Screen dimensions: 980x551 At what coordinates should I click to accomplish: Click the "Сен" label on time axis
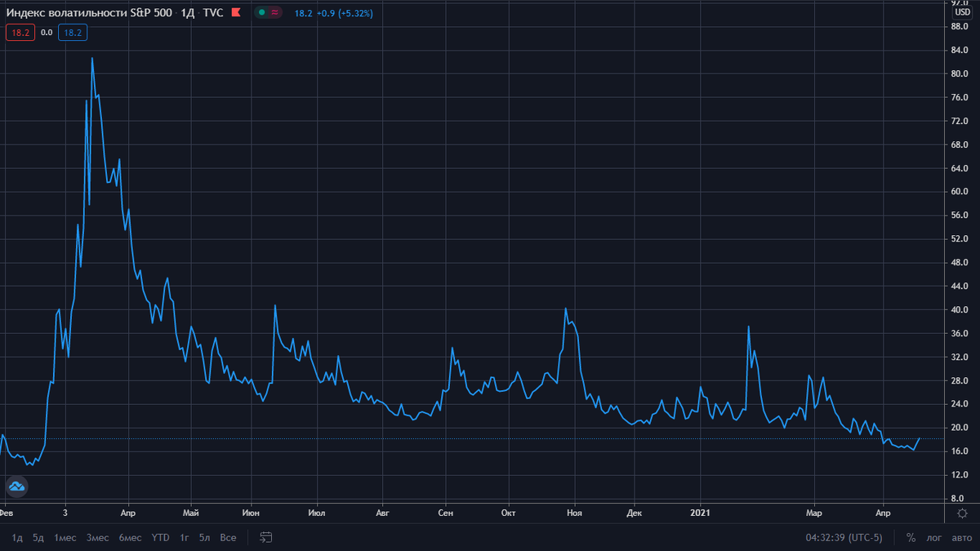click(x=446, y=513)
